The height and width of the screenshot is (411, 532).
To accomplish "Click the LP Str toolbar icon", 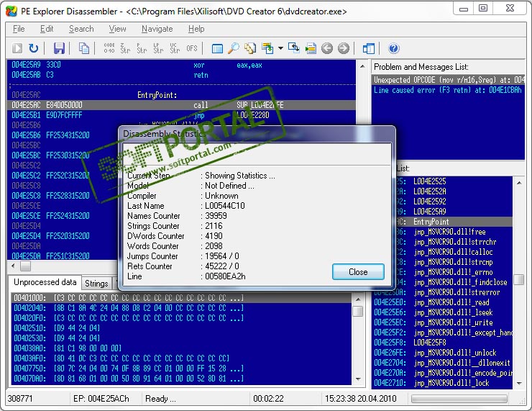I will point(158,48).
